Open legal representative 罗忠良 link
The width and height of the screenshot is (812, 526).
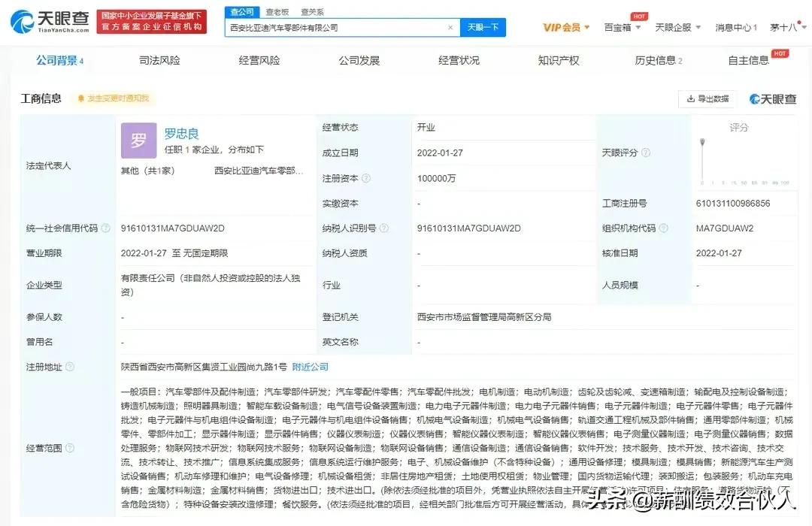tap(182, 134)
